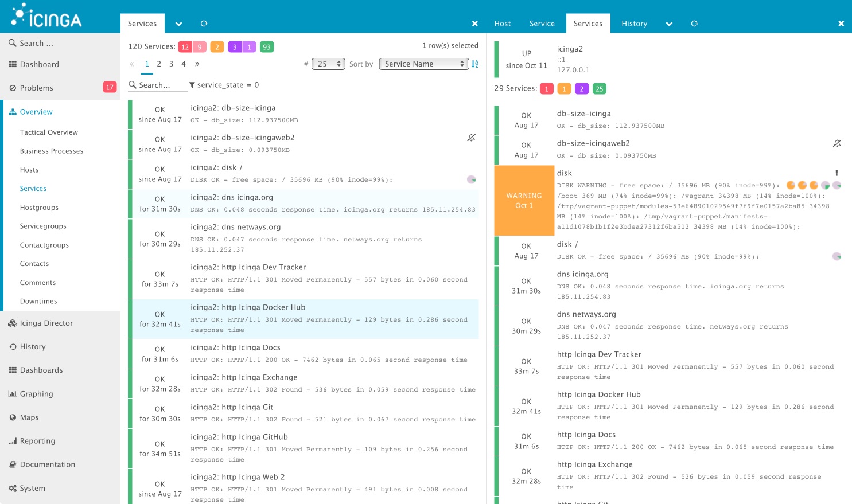Switch to the Service tab
Viewport: 852px width, 504px height.
pos(542,24)
